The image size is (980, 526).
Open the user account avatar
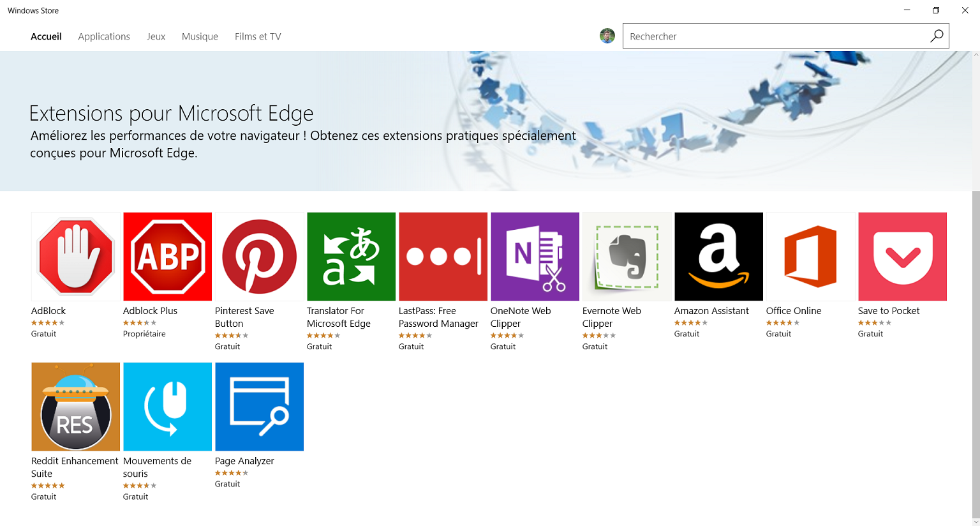pyautogui.click(x=607, y=36)
